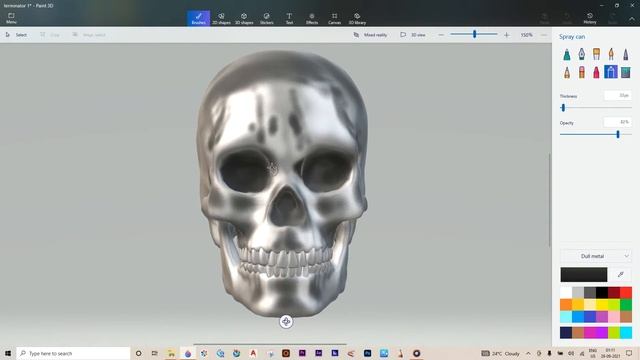The width and height of the screenshot is (640, 360).
Task: Click the current color black swatch
Action: click(584, 275)
